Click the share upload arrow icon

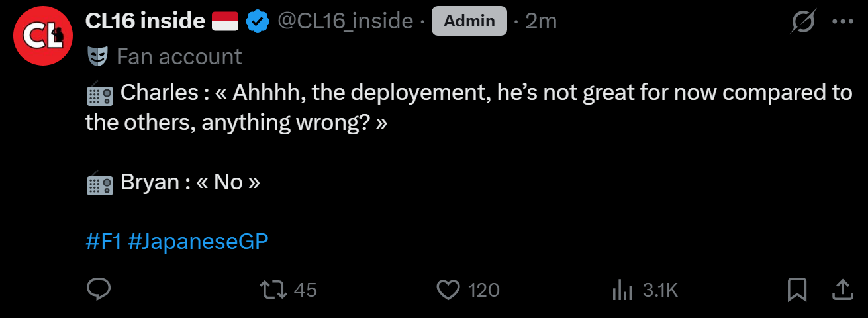[x=841, y=290]
